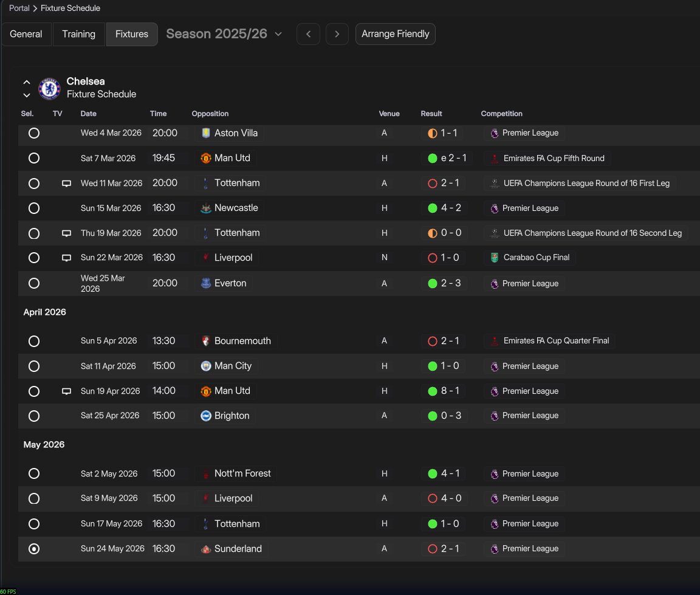Screen dimensions: 700x595
Task: Click Champions League icon on First Leg row
Action: click(494, 183)
